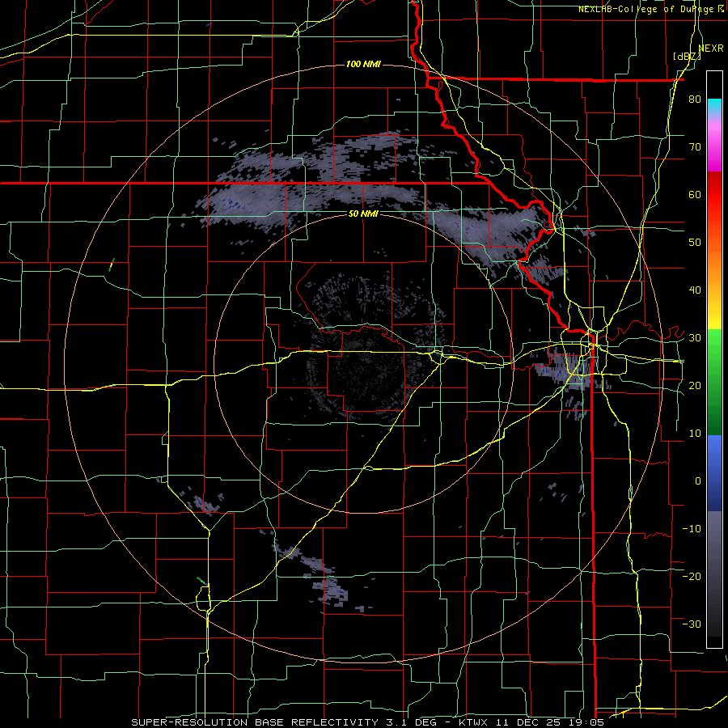
Task: Click the 40 value on the dBZ scale
Action: point(695,290)
